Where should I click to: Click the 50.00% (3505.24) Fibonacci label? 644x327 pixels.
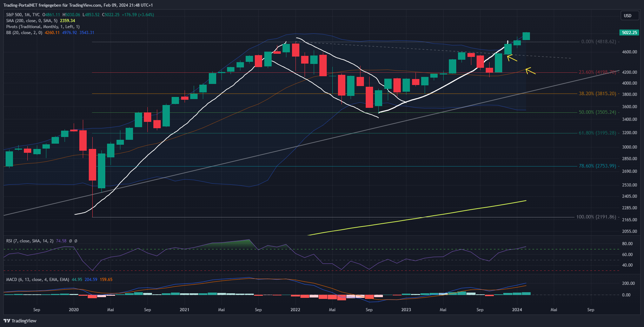click(597, 112)
